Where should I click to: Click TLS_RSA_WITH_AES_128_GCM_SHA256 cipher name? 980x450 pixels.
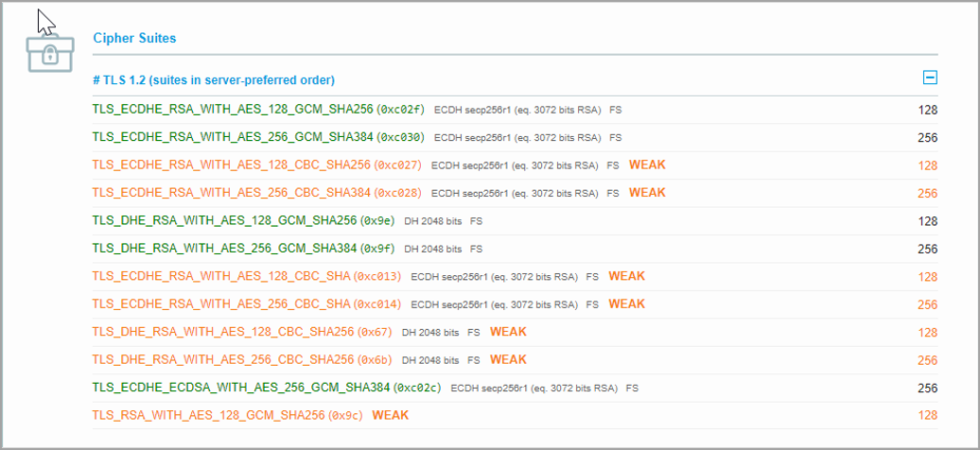208,416
